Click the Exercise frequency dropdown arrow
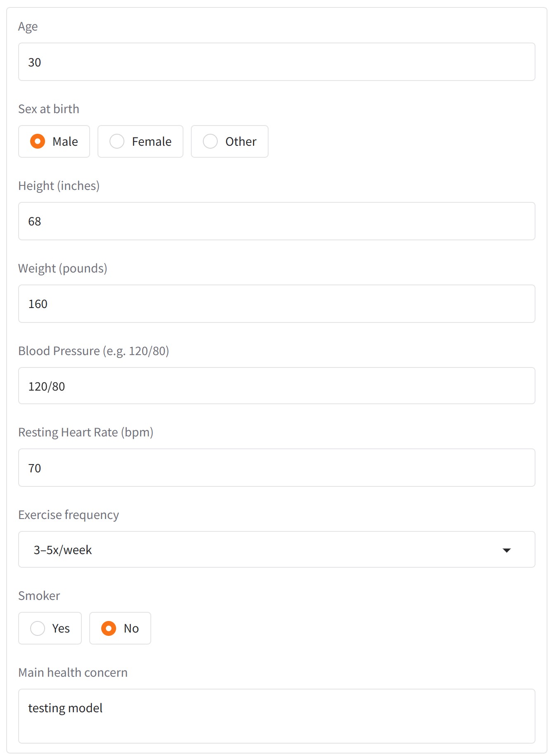Image resolution: width=552 pixels, height=756 pixels. pos(507,550)
